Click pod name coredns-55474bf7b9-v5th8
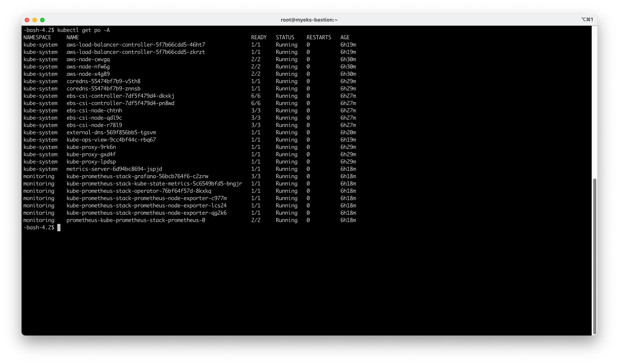The image size is (619, 364). point(103,81)
